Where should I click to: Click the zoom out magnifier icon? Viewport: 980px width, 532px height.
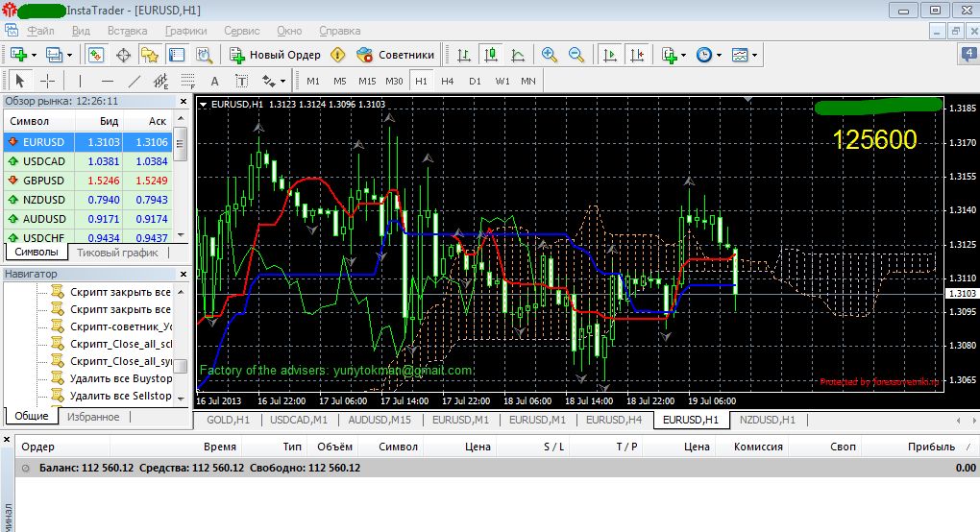coord(576,55)
